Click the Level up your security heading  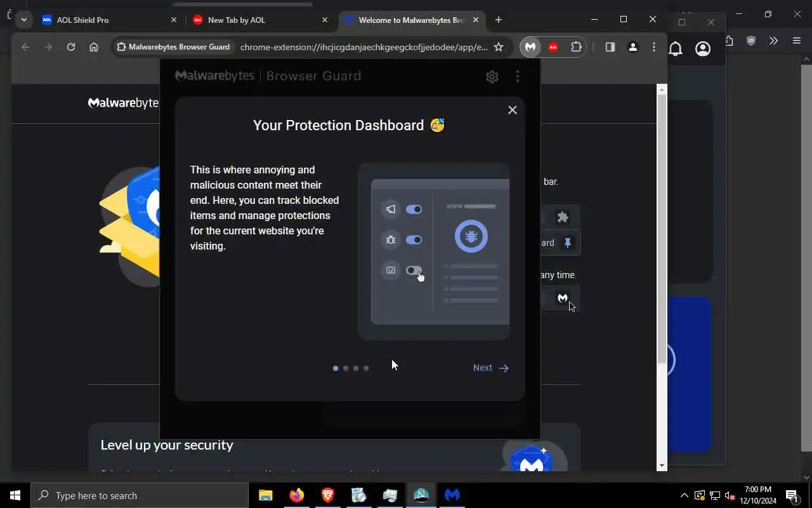coord(167,445)
